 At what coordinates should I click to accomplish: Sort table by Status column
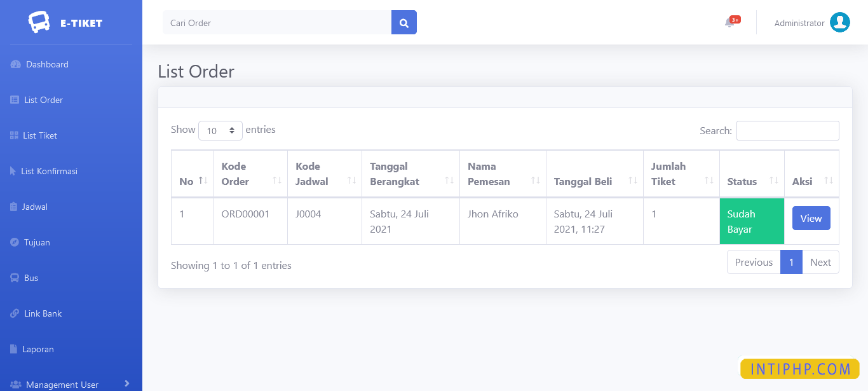pyautogui.click(x=752, y=181)
